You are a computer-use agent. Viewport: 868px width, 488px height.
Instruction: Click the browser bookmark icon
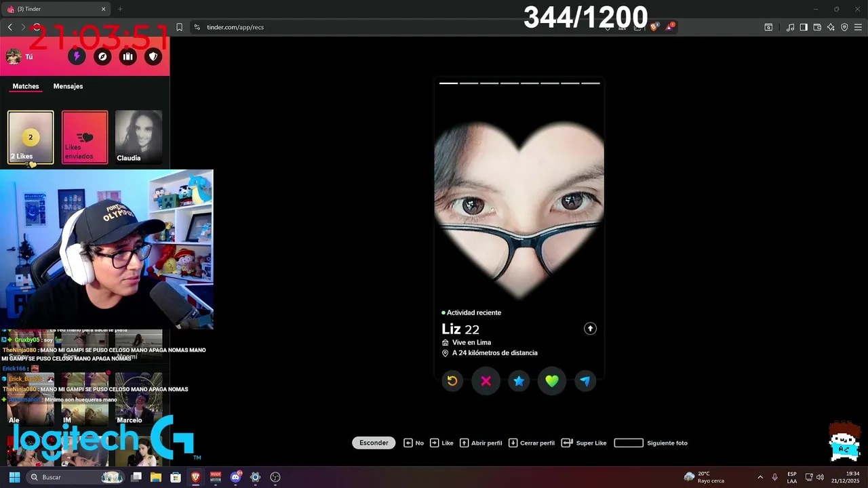[179, 27]
